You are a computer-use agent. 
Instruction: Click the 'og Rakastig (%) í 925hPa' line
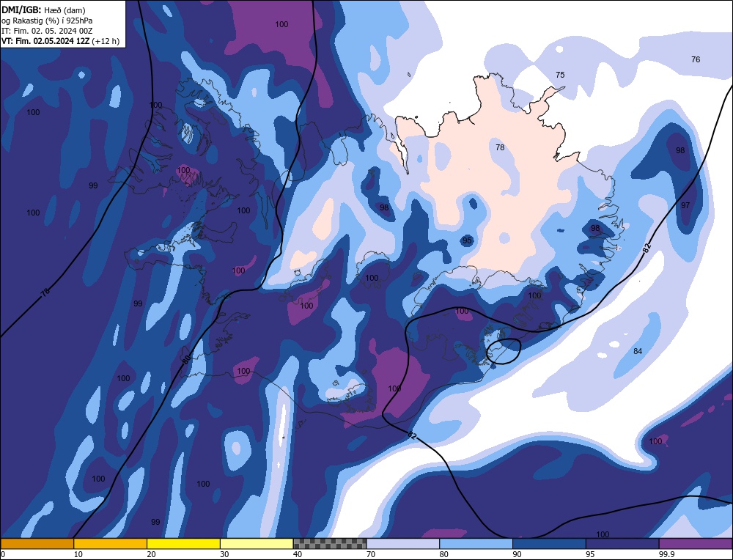tap(47, 21)
